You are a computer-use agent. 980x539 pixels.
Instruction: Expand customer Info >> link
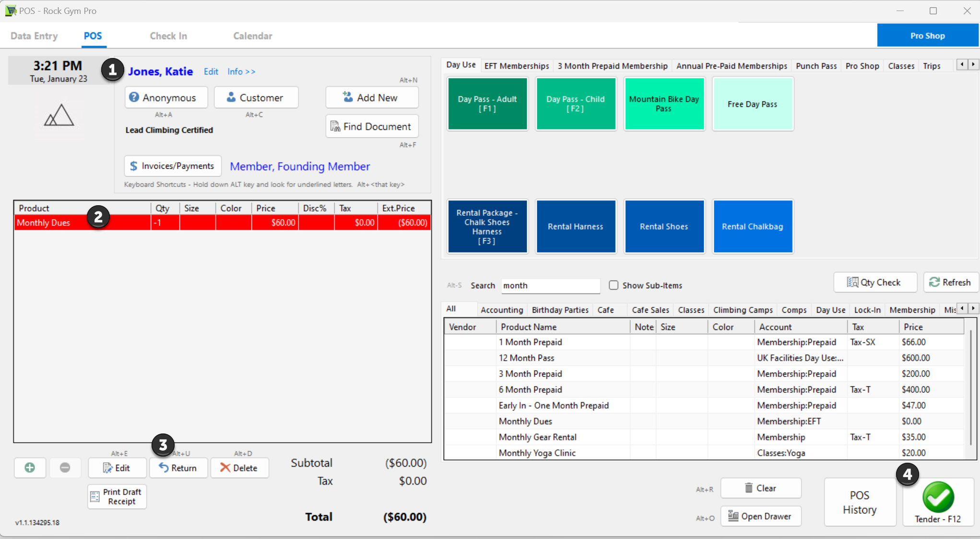(241, 71)
